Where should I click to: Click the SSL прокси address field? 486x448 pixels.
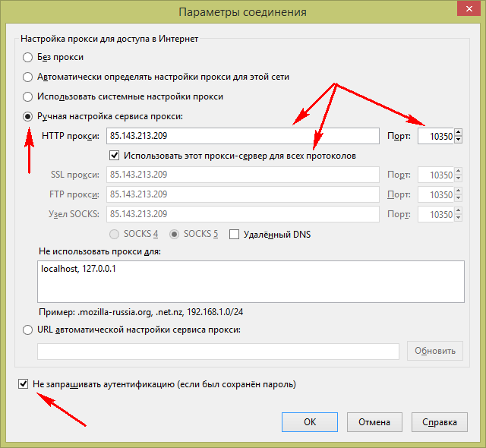[243, 175]
